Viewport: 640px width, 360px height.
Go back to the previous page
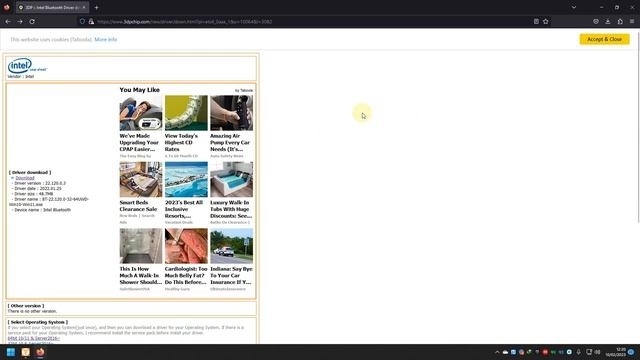8,22
